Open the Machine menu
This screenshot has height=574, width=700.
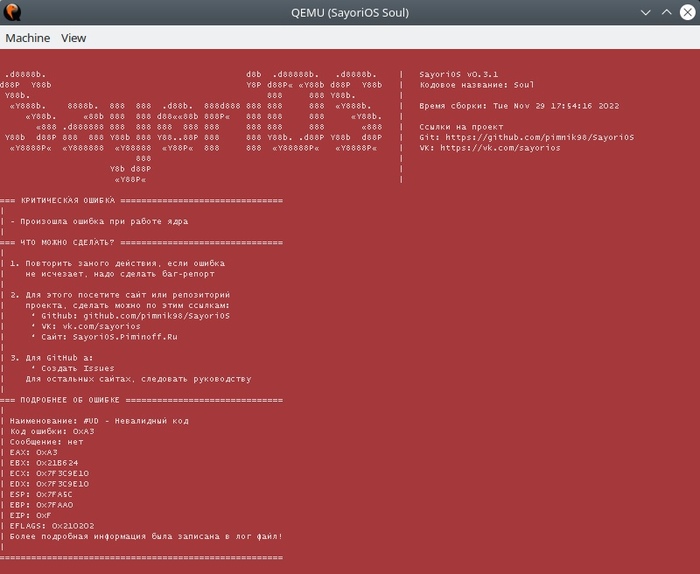pyautogui.click(x=28, y=38)
